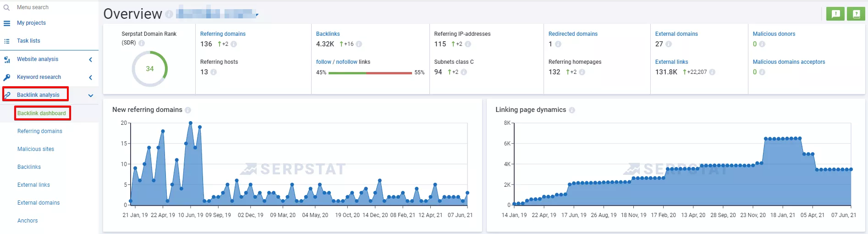
Task: Show info icon next to Malicious donors 0
Action: click(x=762, y=44)
